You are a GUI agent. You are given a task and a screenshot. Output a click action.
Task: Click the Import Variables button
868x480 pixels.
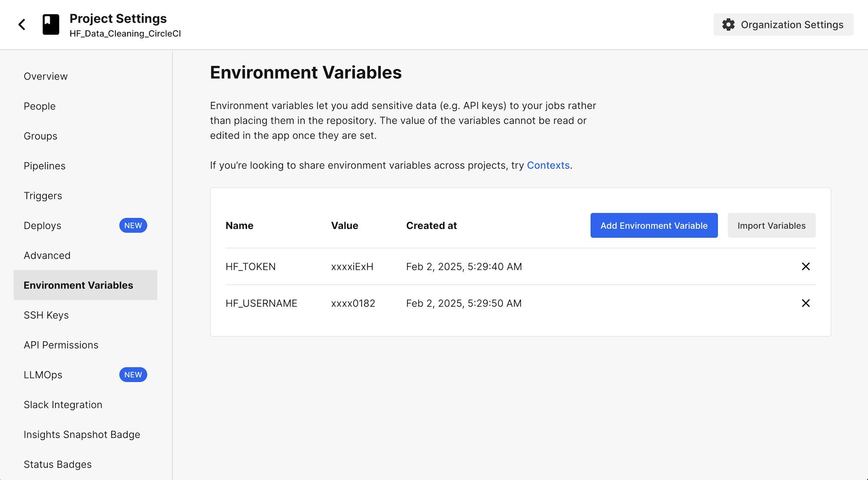click(x=771, y=225)
